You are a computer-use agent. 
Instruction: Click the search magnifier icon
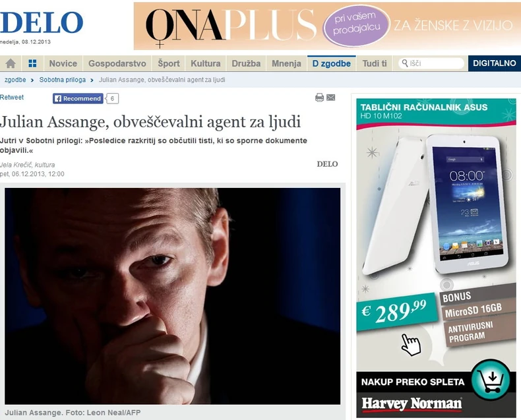tap(405, 63)
